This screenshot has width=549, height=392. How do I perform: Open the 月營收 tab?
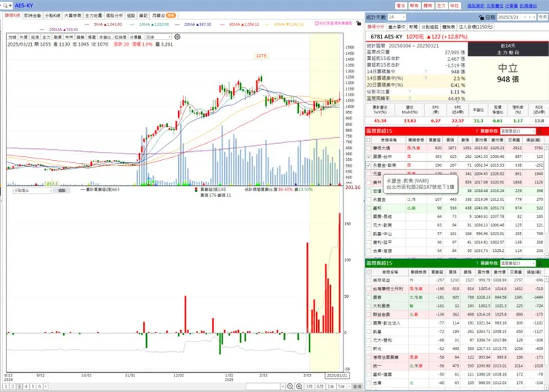click(x=163, y=16)
